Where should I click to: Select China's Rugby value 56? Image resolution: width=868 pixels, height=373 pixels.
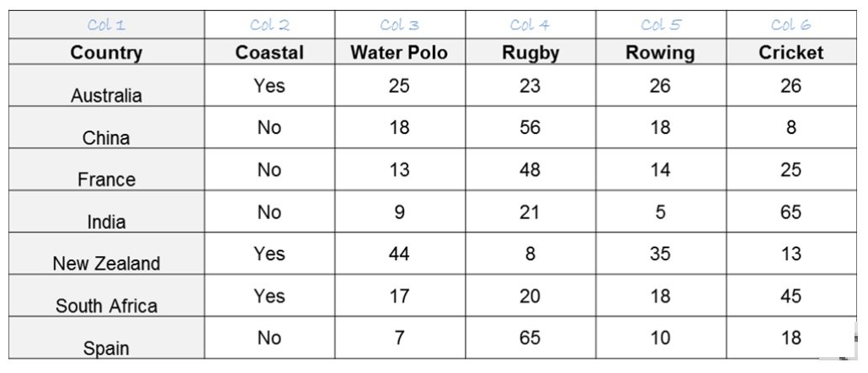[x=530, y=128]
